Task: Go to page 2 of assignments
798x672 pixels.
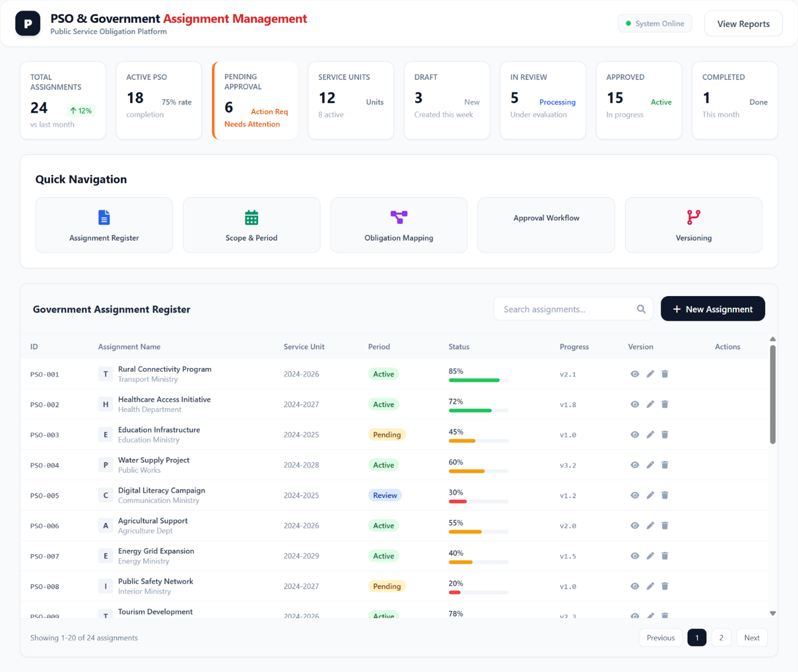Action: [721, 638]
